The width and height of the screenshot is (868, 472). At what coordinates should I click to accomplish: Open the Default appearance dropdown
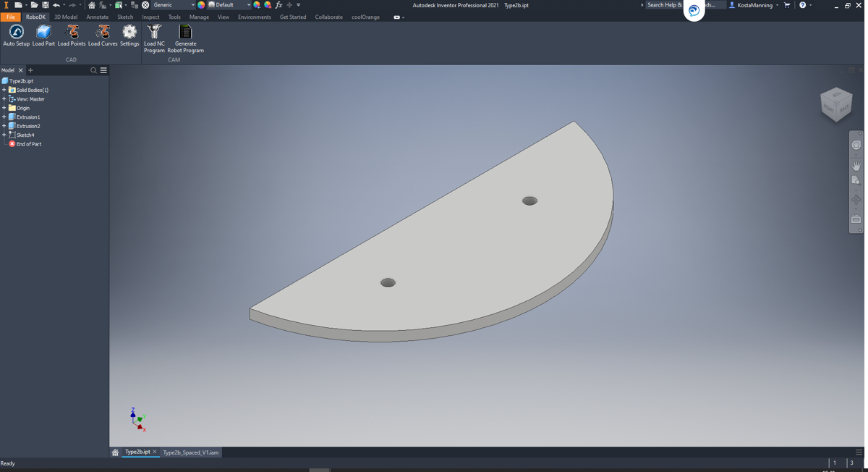point(248,5)
